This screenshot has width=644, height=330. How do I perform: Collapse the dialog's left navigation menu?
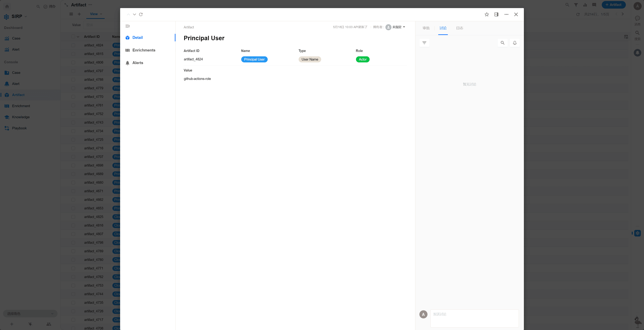click(x=128, y=26)
